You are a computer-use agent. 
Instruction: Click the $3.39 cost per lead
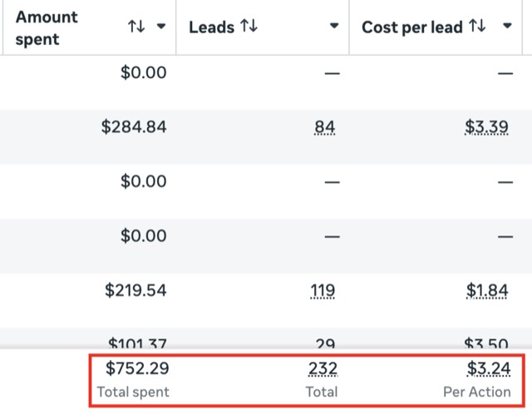pos(486,127)
